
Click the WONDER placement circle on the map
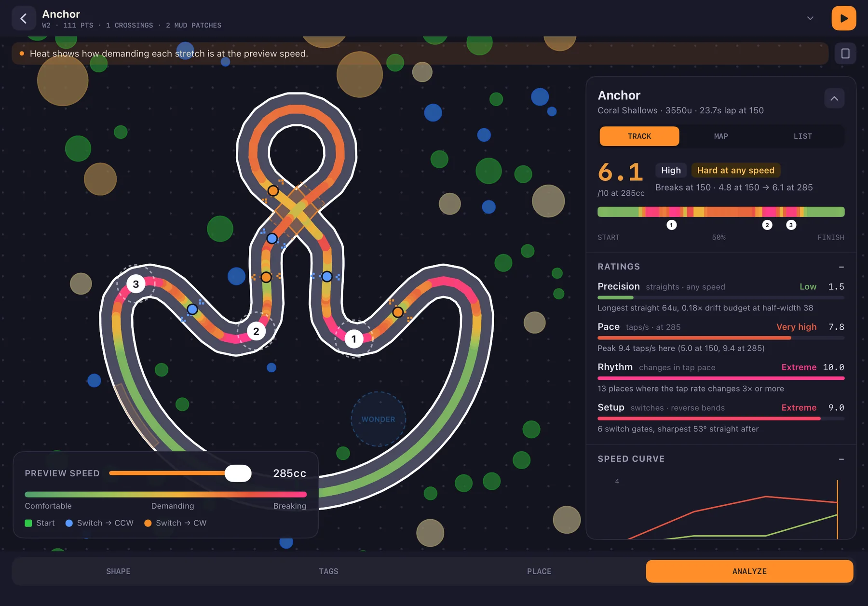[x=379, y=419]
